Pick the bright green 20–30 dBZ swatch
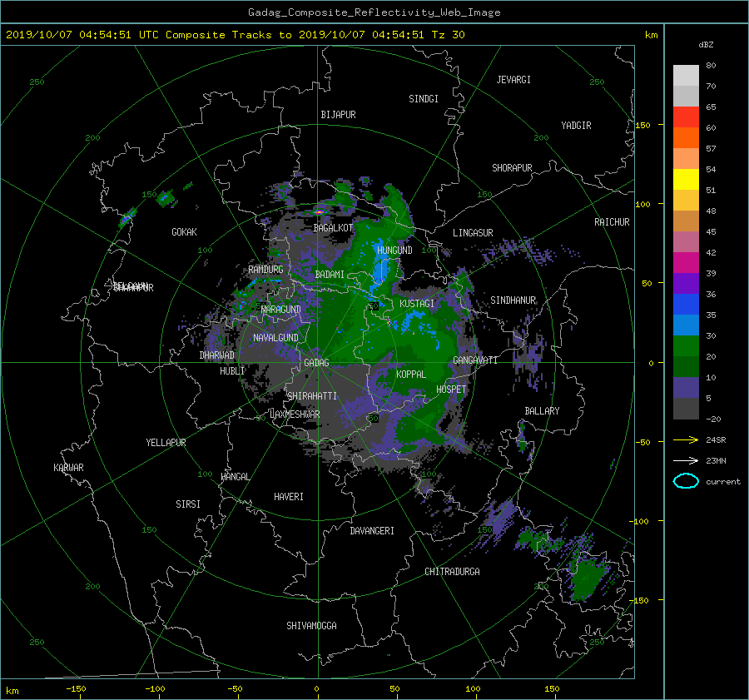The height and width of the screenshot is (700, 749). point(686,346)
